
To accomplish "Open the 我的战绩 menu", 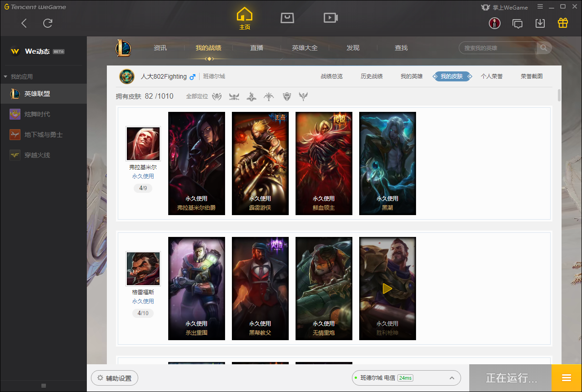I will pos(208,48).
